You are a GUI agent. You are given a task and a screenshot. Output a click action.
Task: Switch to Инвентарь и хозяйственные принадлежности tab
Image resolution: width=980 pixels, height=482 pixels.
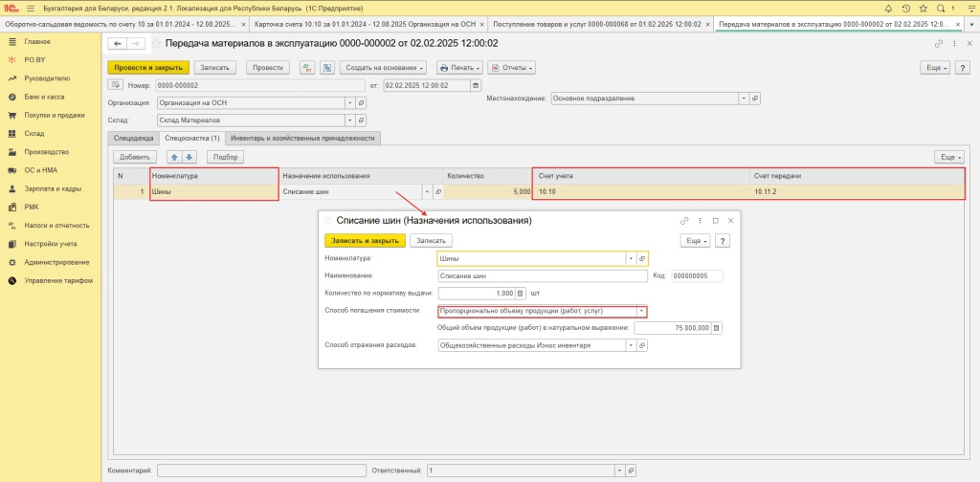pyautogui.click(x=303, y=138)
